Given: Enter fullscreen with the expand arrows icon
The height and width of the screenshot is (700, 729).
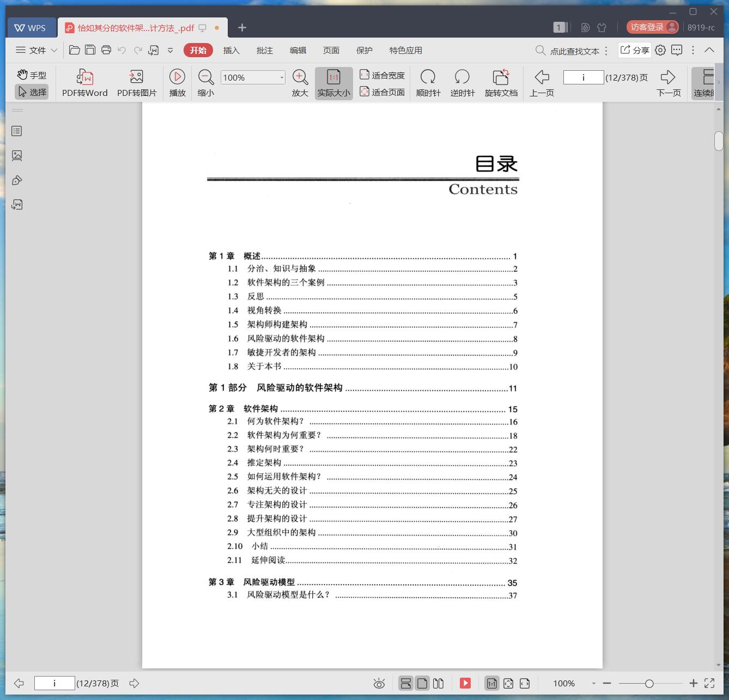Looking at the screenshot, I should 709,683.
